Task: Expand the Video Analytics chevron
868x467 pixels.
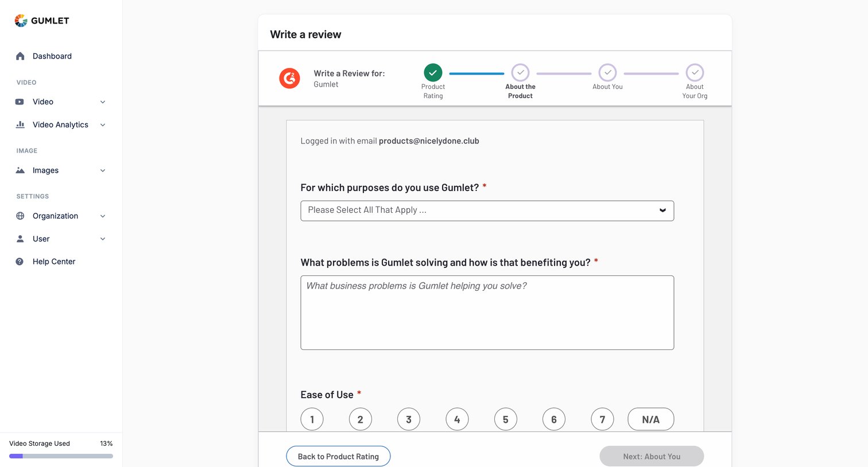Action: click(x=103, y=125)
